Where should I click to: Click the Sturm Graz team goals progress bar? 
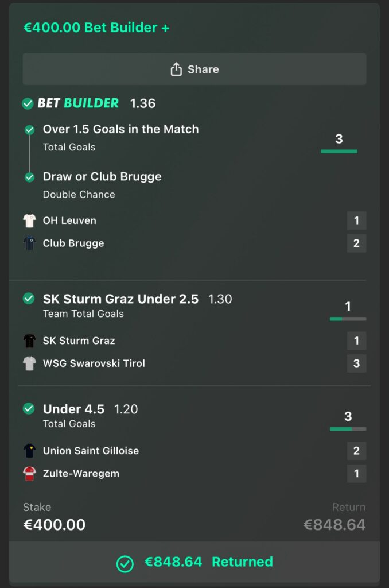[348, 319]
